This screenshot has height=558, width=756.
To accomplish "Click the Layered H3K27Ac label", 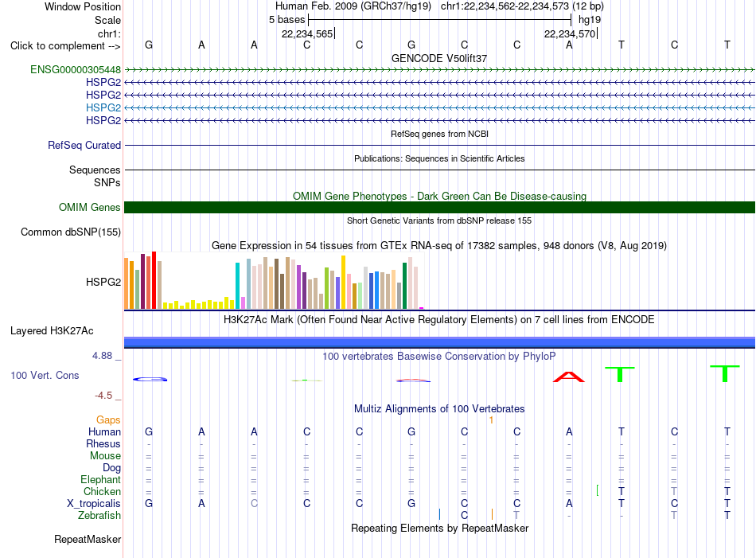I will [x=52, y=331].
